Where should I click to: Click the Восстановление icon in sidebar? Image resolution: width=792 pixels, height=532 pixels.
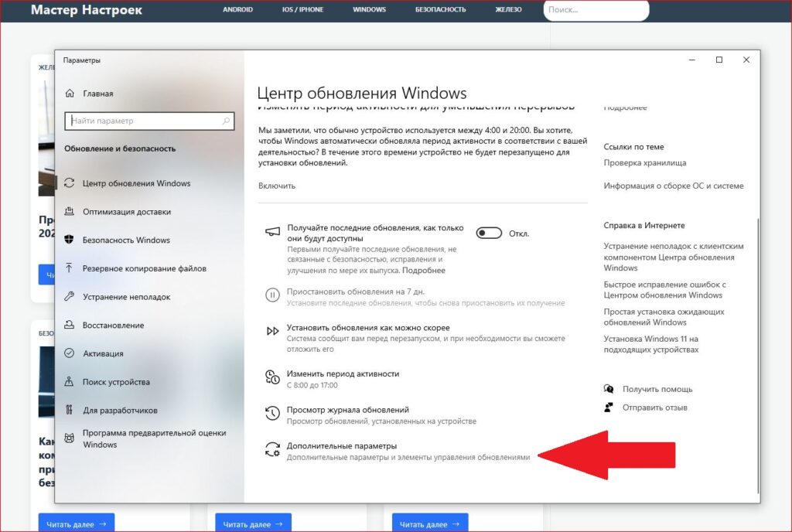point(69,325)
